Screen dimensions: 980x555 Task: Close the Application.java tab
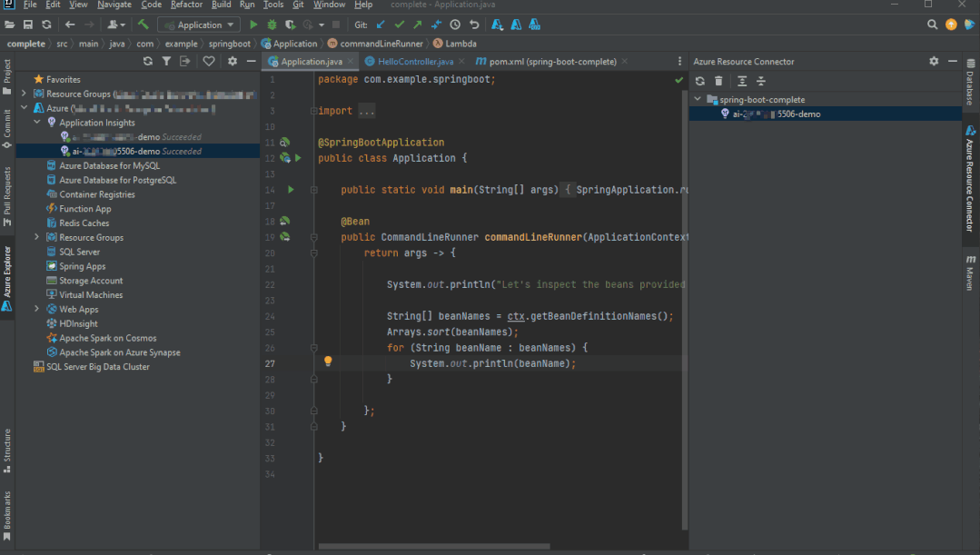(351, 61)
